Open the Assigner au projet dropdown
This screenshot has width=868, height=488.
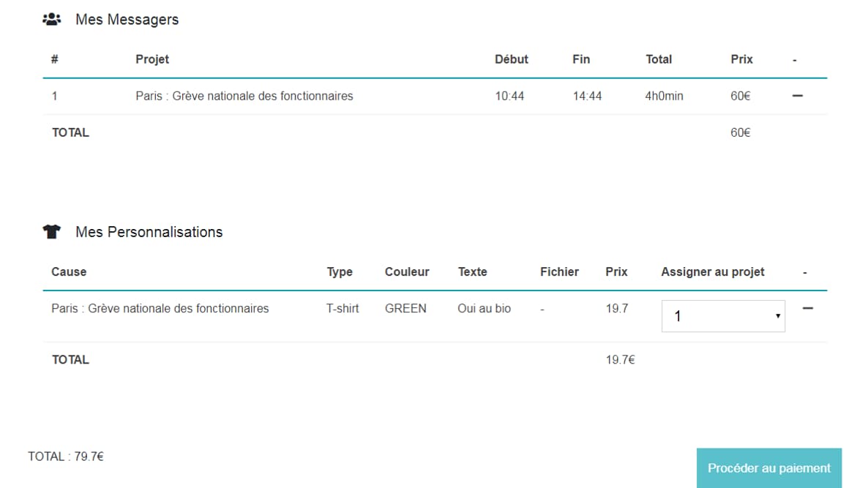pos(723,316)
